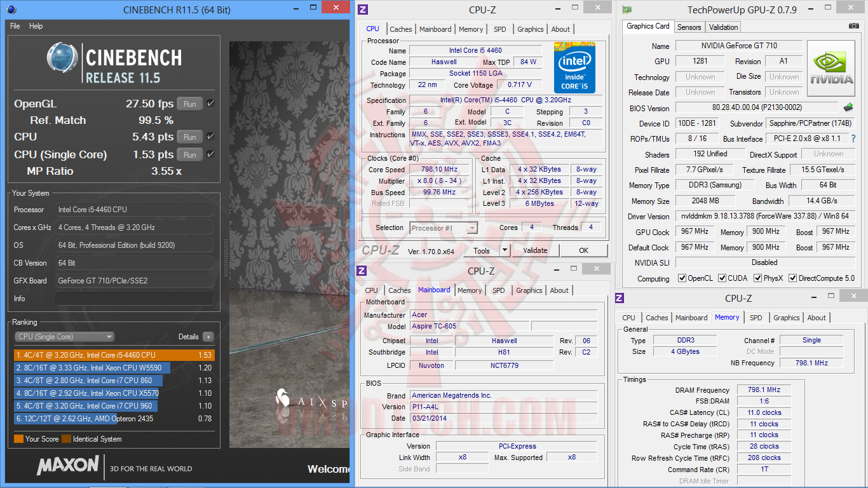The image size is (868, 488).
Task: Click the Package value Socket 1150 LGA
Action: click(x=476, y=74)
